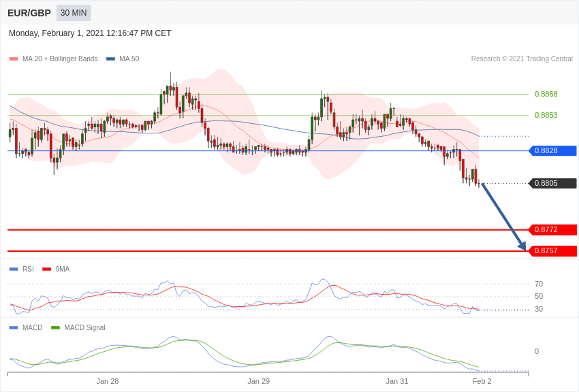Viewport: 579px width, 392px height.
Task: Click the date Monday, February 1, 2021
Action: pos(57,33)
